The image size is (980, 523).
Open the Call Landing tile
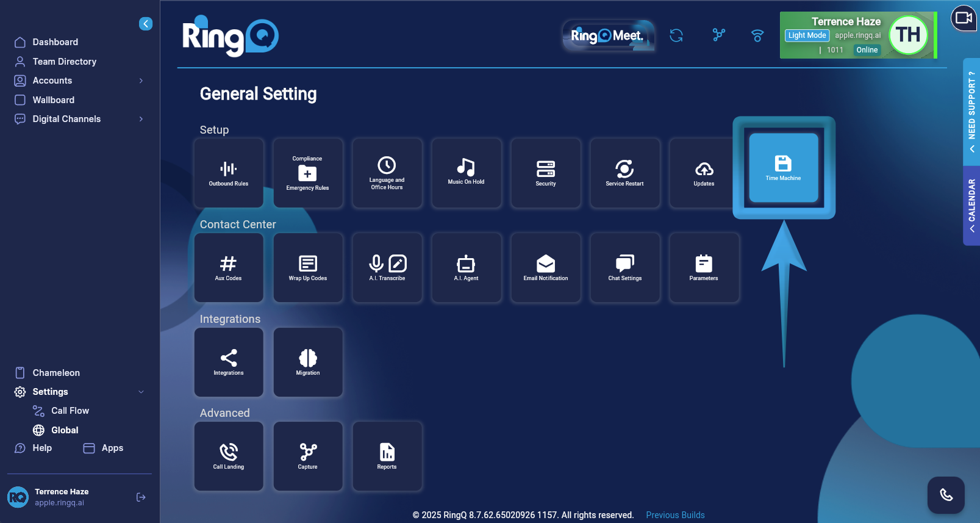(229, 456)
